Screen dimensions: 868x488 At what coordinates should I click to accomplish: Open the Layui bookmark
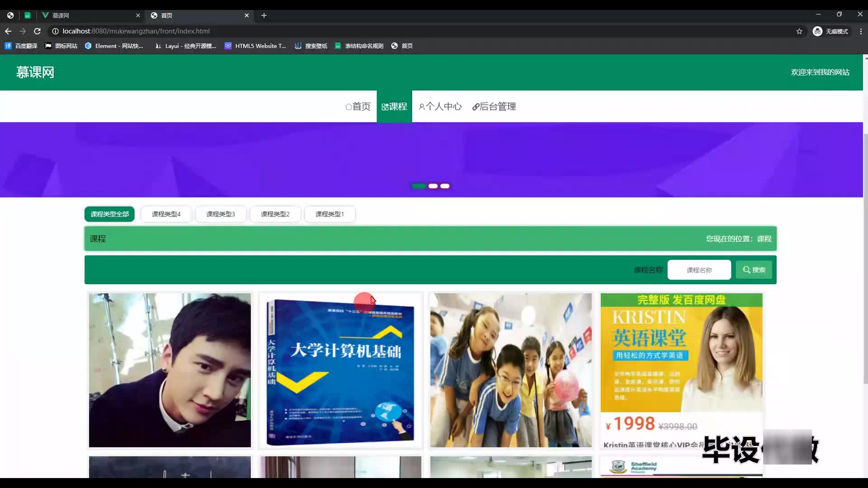coord(186,46)
